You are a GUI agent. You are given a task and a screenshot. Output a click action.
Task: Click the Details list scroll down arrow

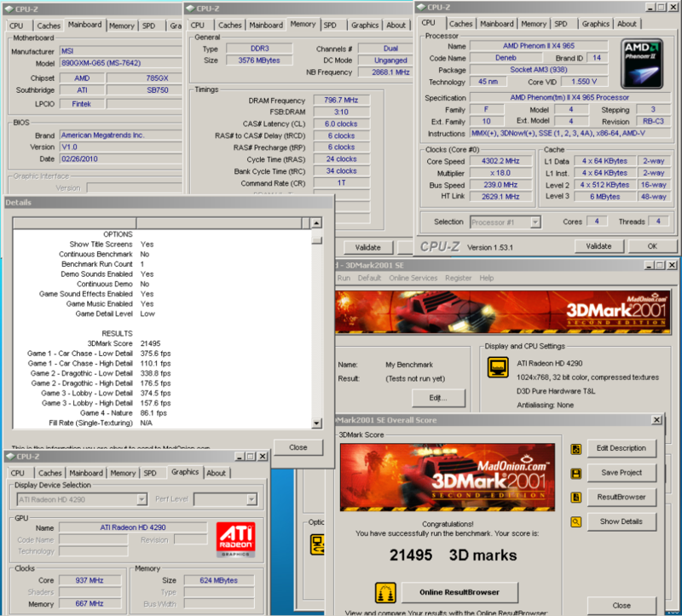[x=316, y=423]
